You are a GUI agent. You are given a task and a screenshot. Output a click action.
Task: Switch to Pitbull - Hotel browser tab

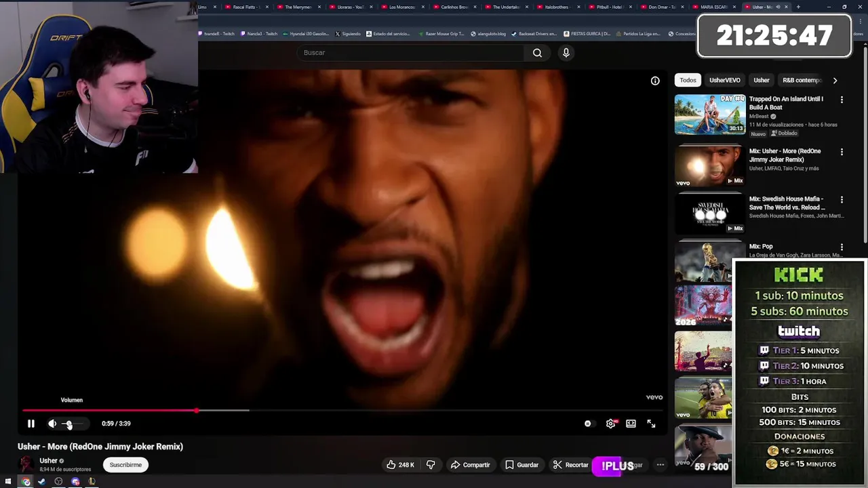610,7
